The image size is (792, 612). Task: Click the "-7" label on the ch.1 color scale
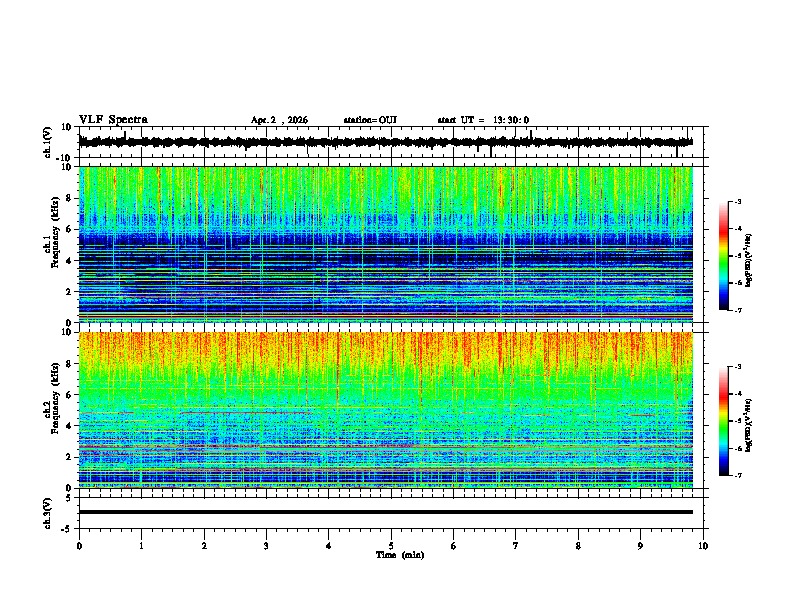click(737, 310)
